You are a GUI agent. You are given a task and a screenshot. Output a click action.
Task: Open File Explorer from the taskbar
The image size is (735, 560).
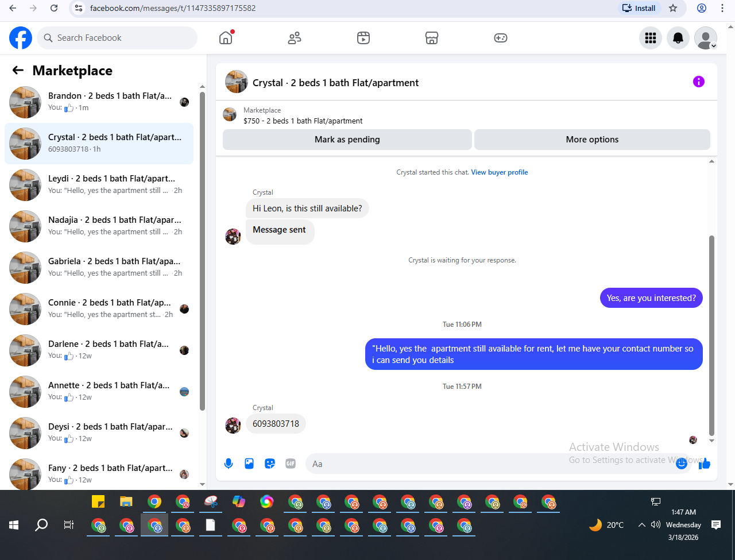point(126,501)
